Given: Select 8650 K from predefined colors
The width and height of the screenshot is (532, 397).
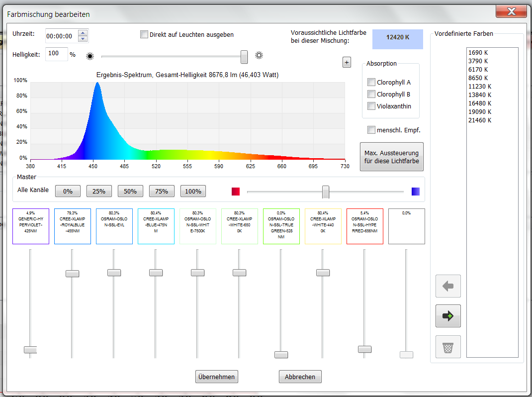Looking at the screenshot, I should click(x=478, y=78).
